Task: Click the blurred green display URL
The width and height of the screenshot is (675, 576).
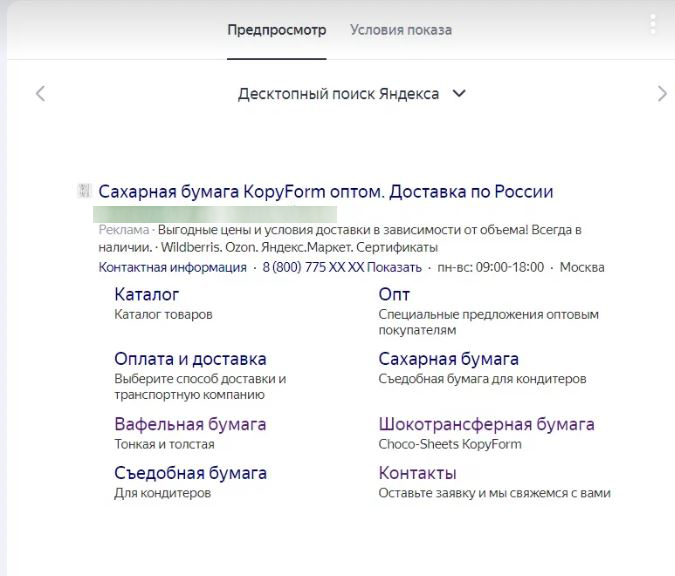Action: pyautogui.click(x=215, y=214)
